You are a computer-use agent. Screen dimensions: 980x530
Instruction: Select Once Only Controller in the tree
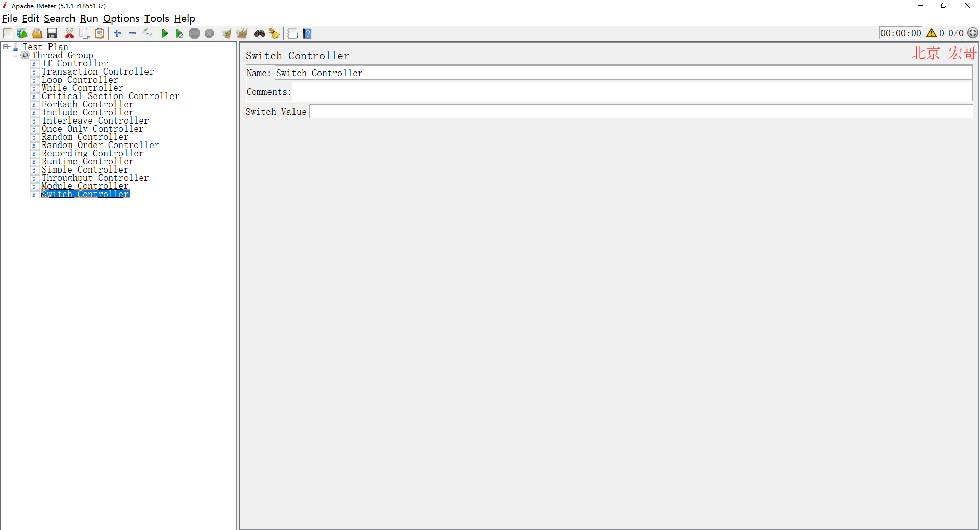pos(93,129)
